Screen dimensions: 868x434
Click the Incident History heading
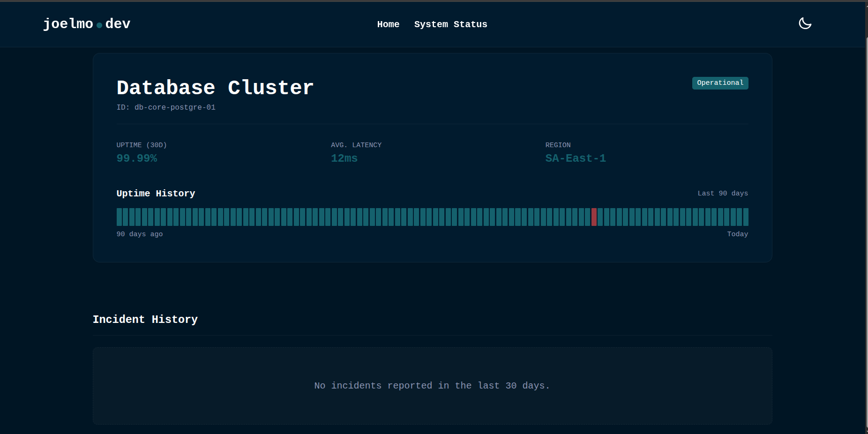coord(145,319)
